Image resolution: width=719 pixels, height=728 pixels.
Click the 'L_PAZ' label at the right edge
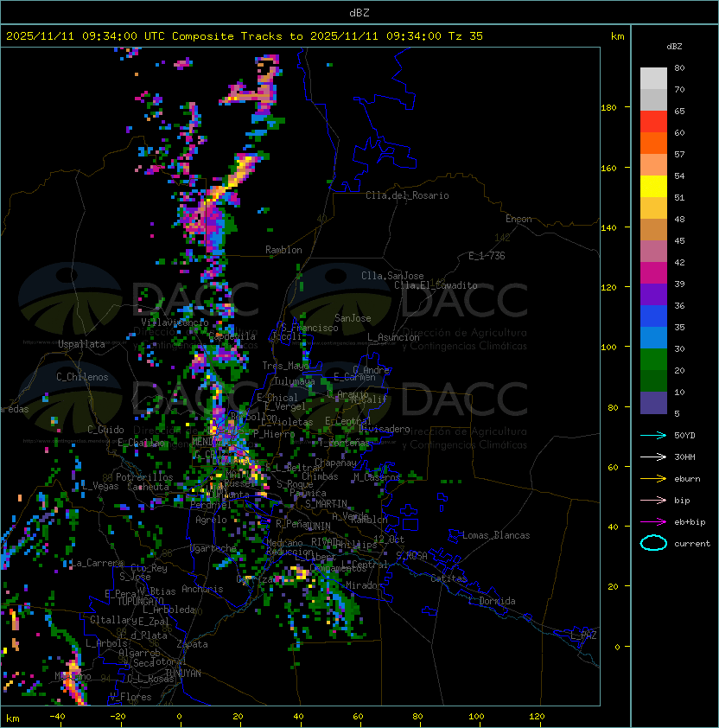click(x=583, y=635)
